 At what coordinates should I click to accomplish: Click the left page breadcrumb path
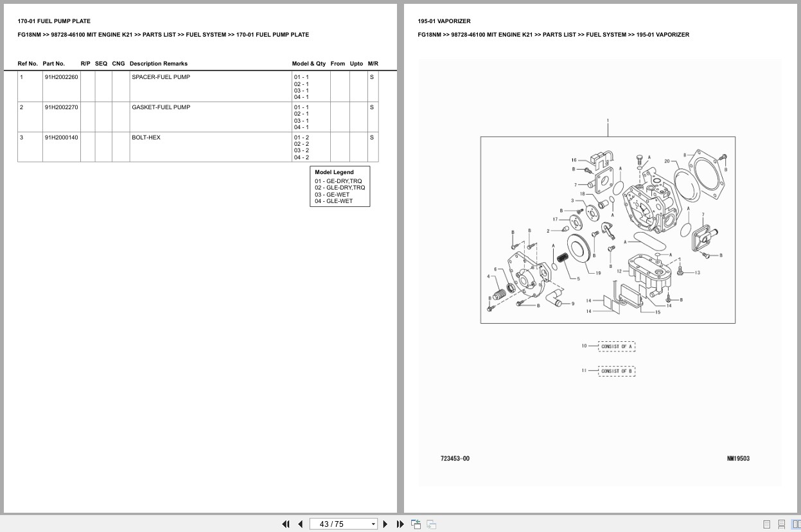click(x=163, y=35)
